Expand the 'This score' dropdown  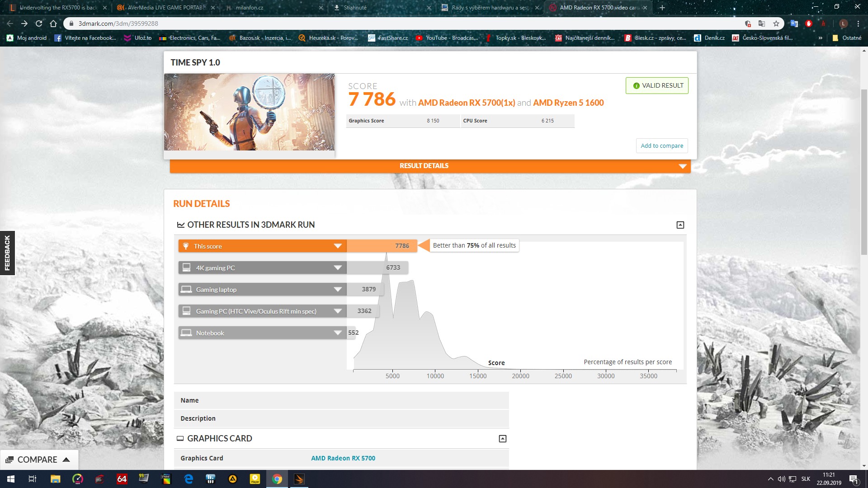pos(338,246)
